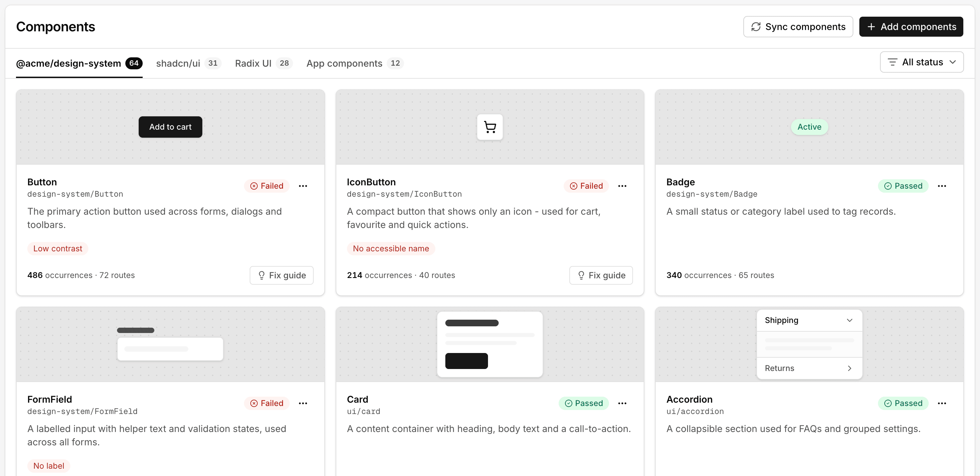Switch to the Radix UI tab
Screen dimensions: 980x476
pos(263,63)
